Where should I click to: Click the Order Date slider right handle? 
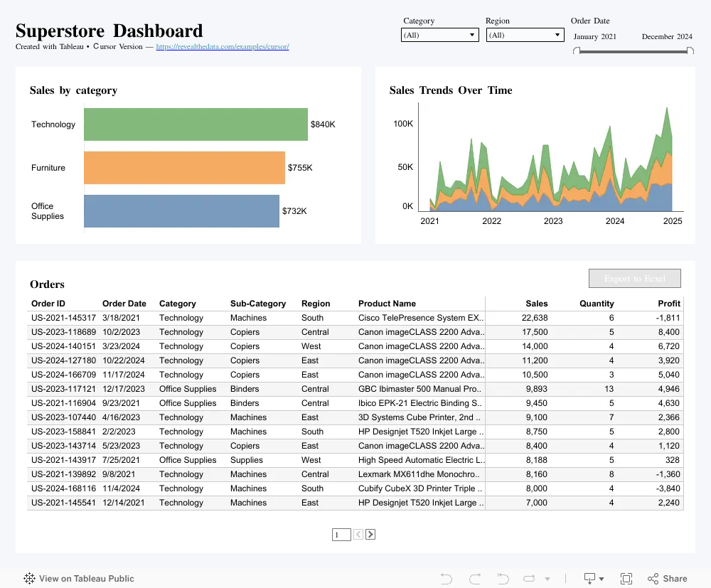click(690, 51)
